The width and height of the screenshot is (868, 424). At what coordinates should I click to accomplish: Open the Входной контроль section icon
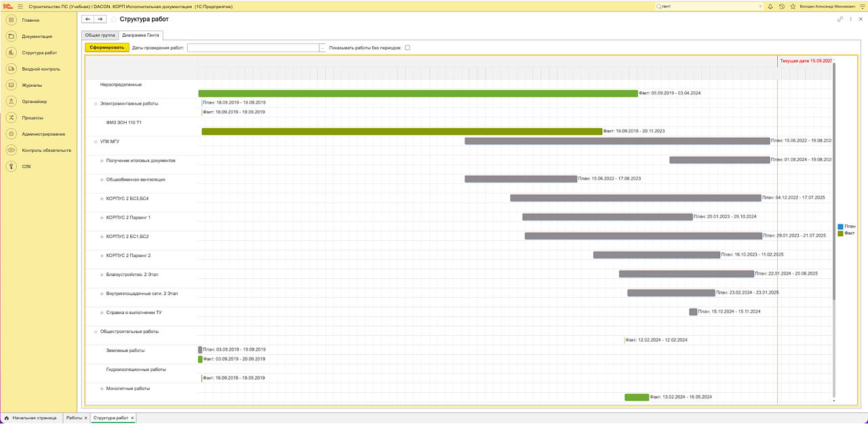point(11,69)
